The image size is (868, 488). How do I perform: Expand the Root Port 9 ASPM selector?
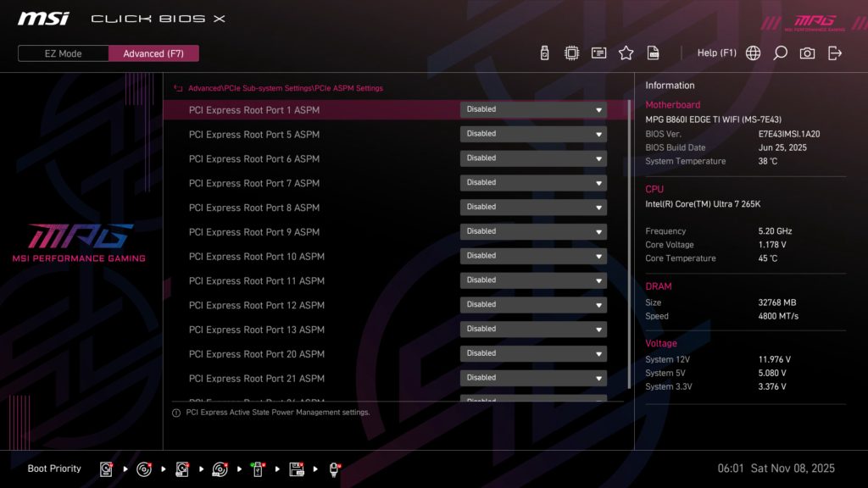coord(533,231)
